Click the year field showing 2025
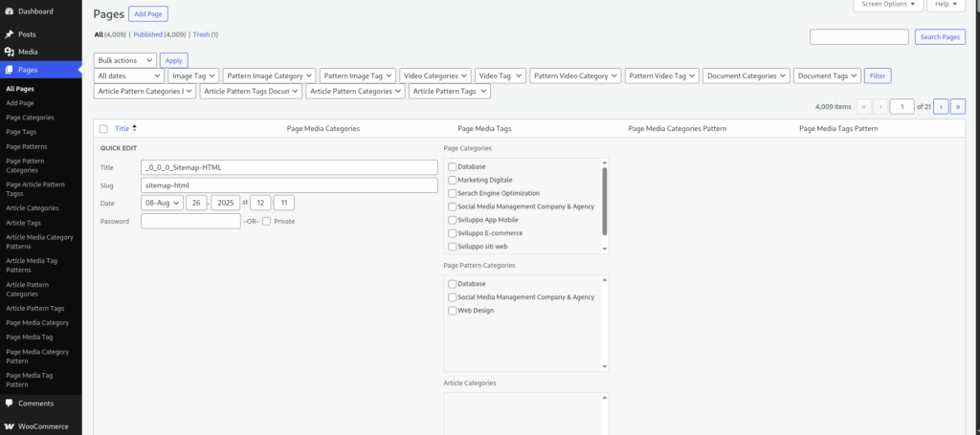The height and width of the screenshot is (435, 980). click(x=226, y=203)
